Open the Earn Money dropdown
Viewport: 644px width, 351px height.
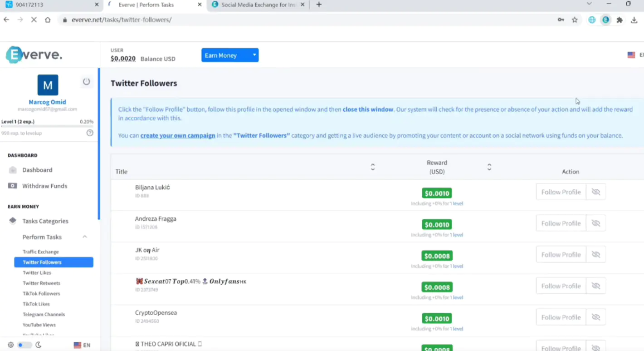(x=230, y=55)
